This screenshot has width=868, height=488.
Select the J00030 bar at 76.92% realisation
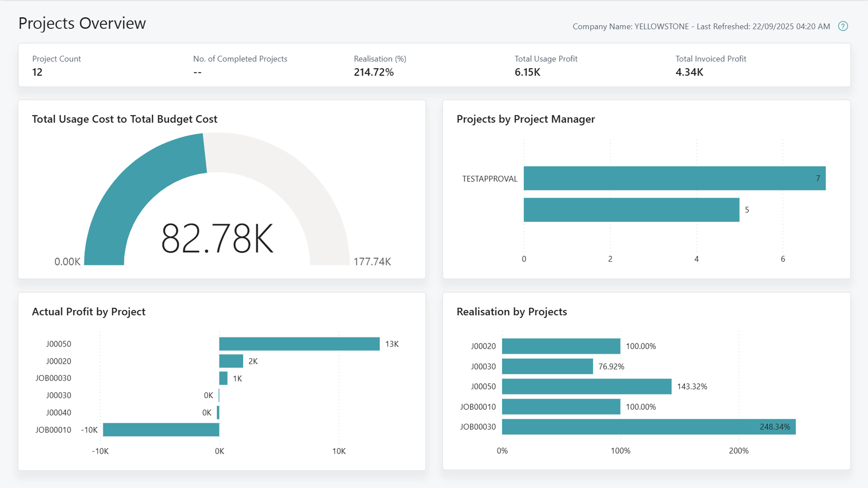click(x=547, y=366)
